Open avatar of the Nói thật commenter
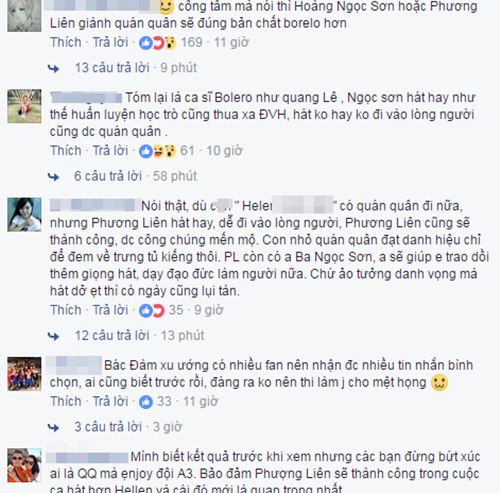Image resolution: width=500 pixels, height=493 pixels. point(24,215)
